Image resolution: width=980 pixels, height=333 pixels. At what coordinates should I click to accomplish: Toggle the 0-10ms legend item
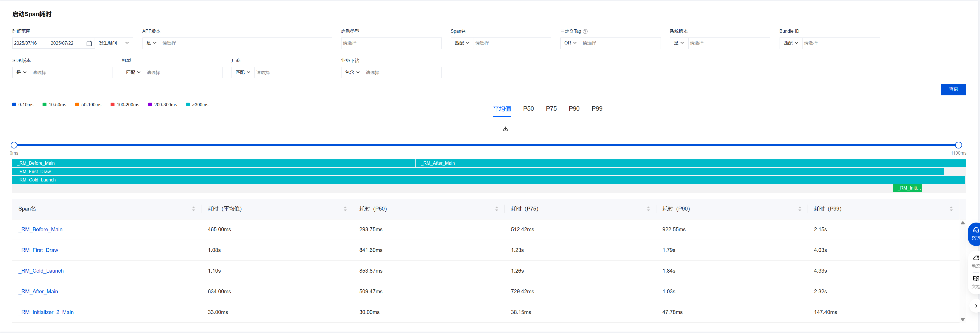click(x=23, y=105)
